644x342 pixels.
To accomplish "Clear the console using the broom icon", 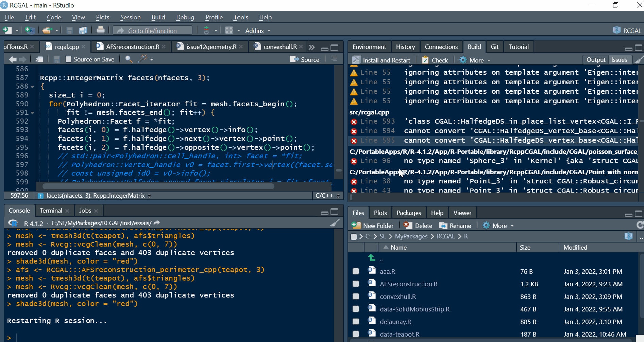I will coord(335,223).
